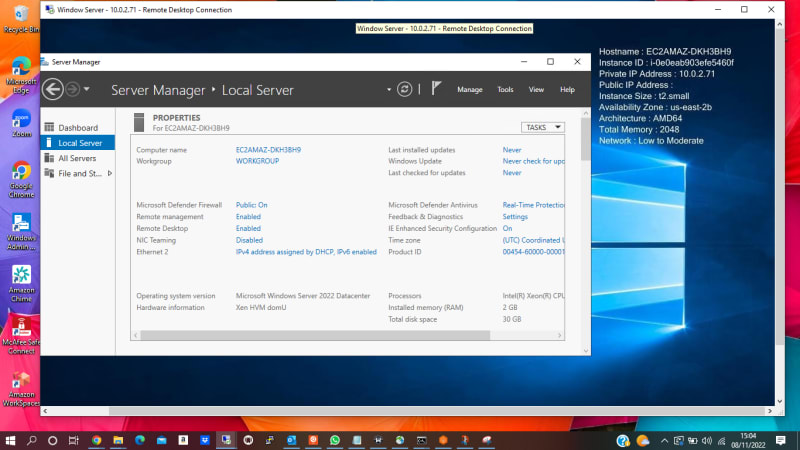The height and width of the screenshot is (450, 800).
Task: Open the View menu
Action: tap(536, 89)
